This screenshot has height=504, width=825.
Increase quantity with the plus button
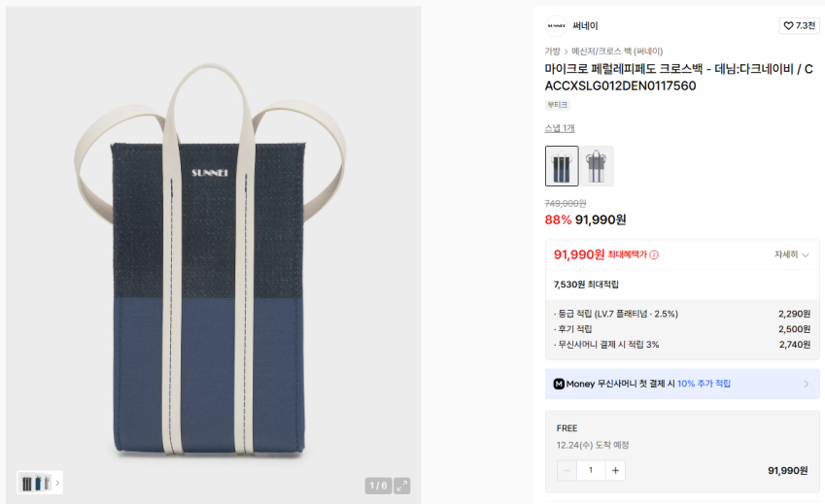pyautogui.click(x=615, y=470)
